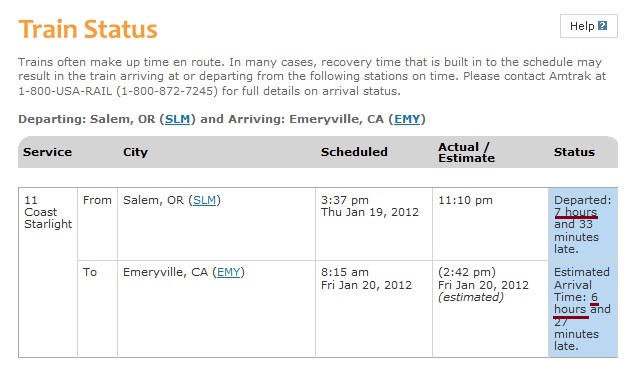The width and height of the screenshot is (638, 370).
Task: Open EMY link in Arriving header line
Action: pyautogui.click(x=407, y=119)
